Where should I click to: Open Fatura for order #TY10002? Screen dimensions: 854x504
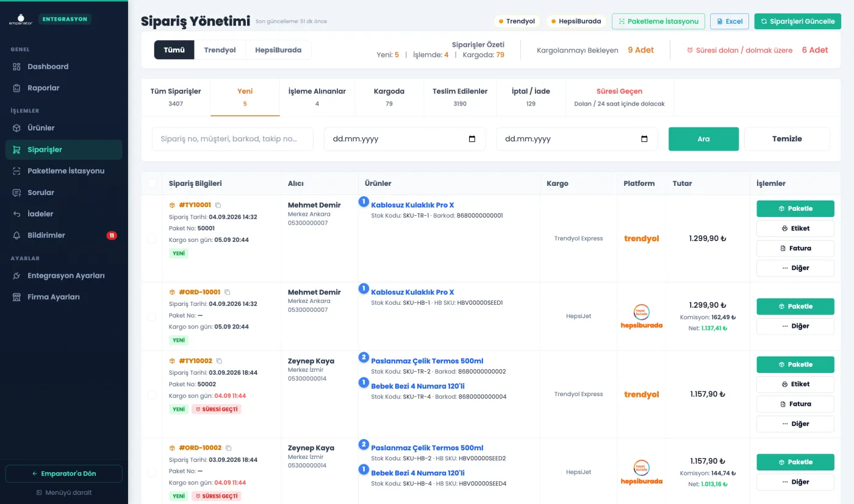(795, 404)
